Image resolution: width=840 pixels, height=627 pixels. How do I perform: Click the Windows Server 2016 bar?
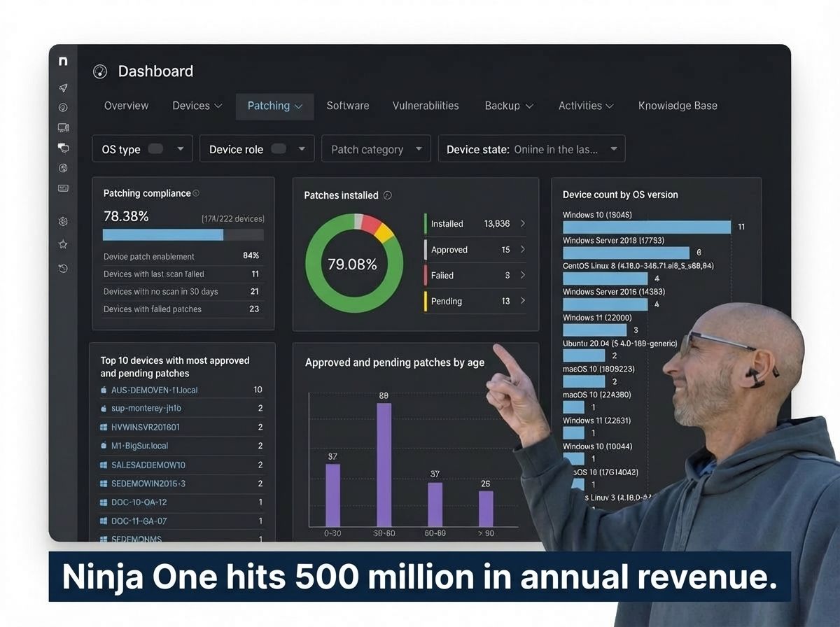[x=605, y=304]
